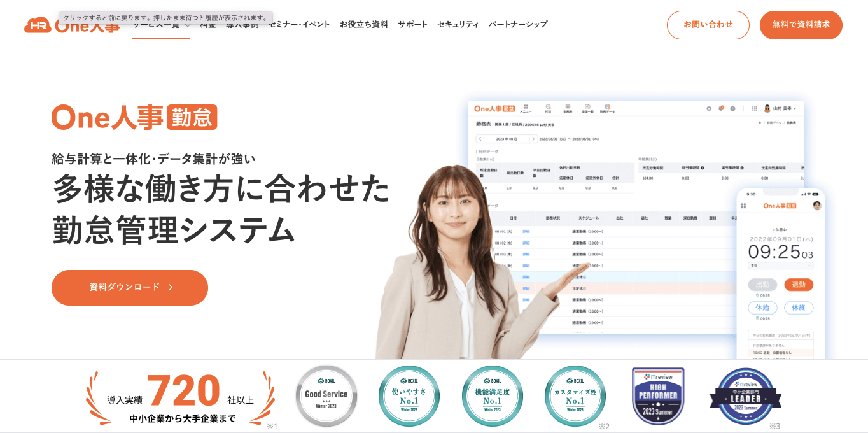Image resolution: width=868 pixels, height=433 pixels.
Task: Click the 休終 button on phone
Action: [x=799, y=308]
